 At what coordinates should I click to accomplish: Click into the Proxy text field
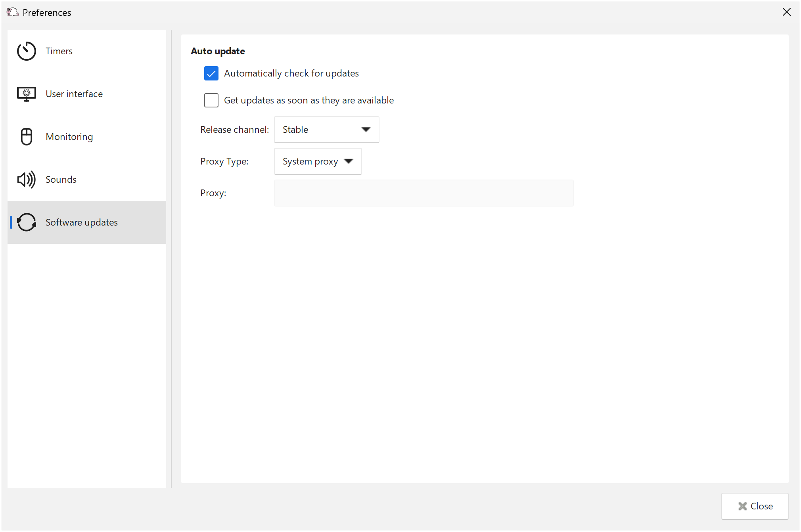424,193
